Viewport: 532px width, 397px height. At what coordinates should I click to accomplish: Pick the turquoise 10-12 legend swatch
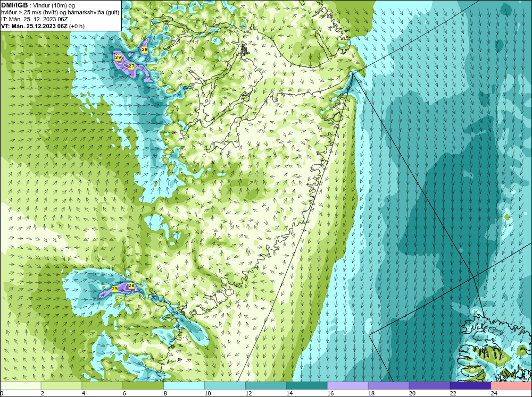(225, 385)
